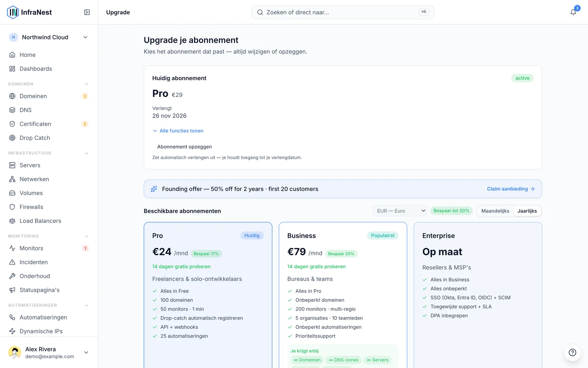Viewport: 588px width, 368px height.
Task: Switch billing to Maandelijks
Action: point(495,211)
